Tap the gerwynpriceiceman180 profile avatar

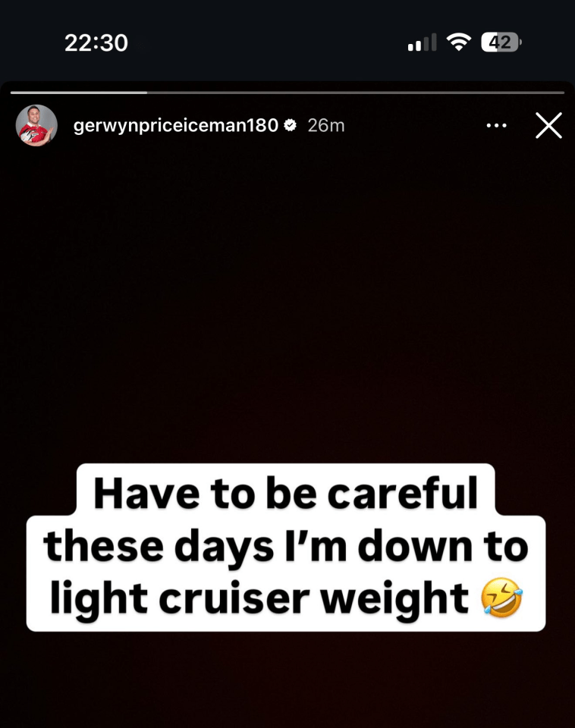[x=36, y=125]
